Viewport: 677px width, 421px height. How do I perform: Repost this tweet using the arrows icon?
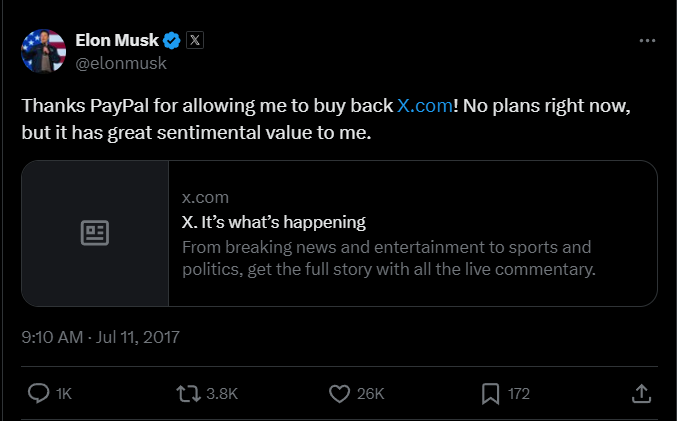186,394
